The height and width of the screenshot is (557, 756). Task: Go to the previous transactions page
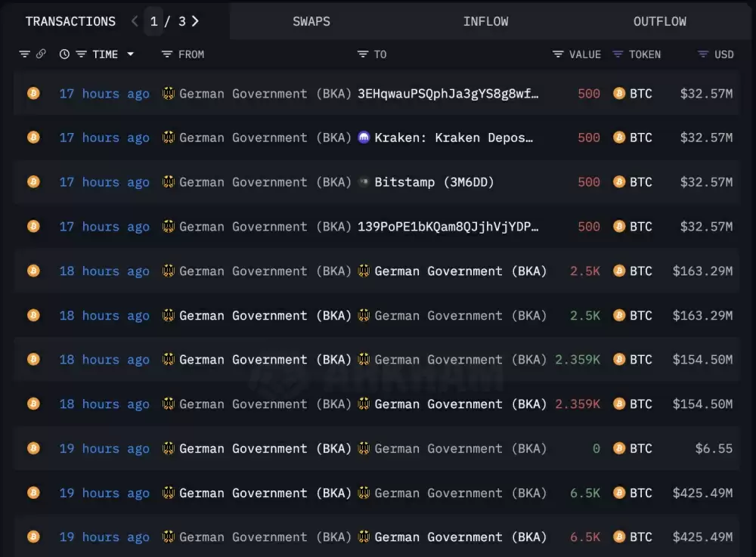[x=134, y=21]
